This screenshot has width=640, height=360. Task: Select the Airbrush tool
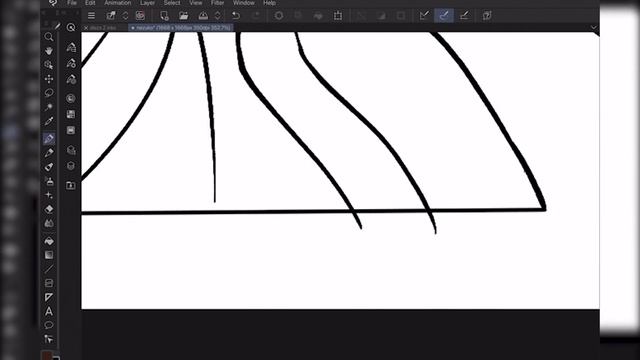pyautogui.click(x=49, y=181)
